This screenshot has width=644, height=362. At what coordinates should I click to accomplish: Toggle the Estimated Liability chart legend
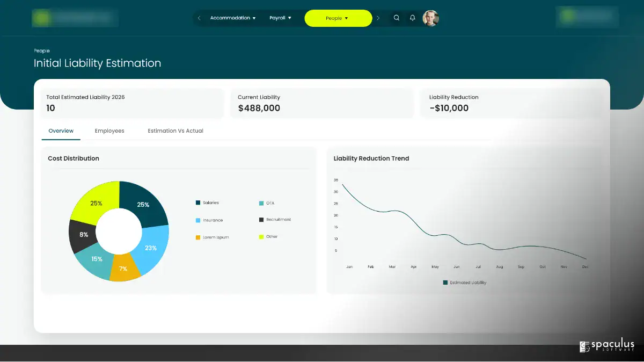click(465, 283)
